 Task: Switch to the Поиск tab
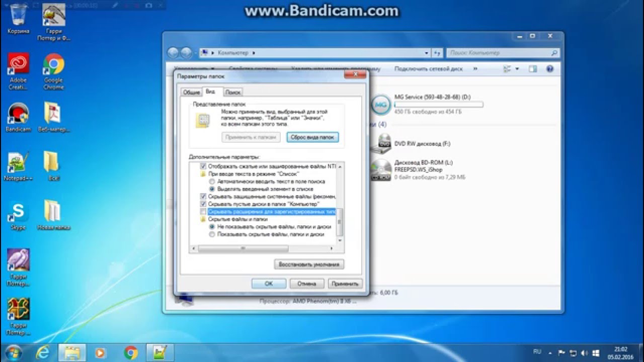coord(232,92)
